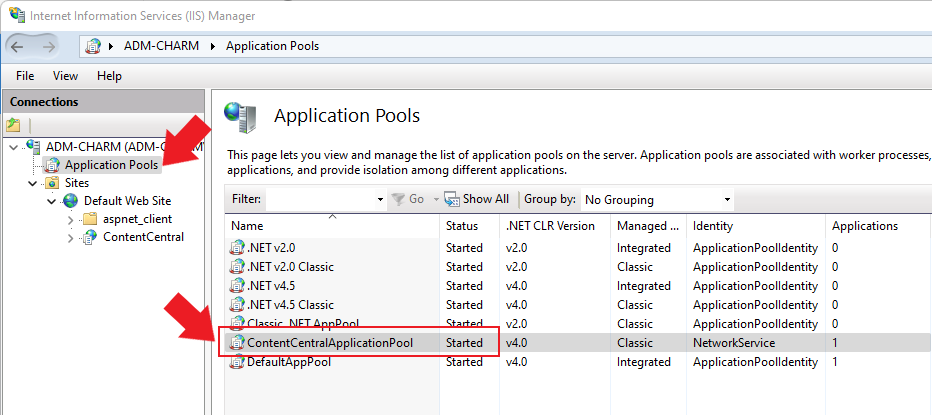
Task: Sort by the Managed pipeline column header
Action: 649,226
